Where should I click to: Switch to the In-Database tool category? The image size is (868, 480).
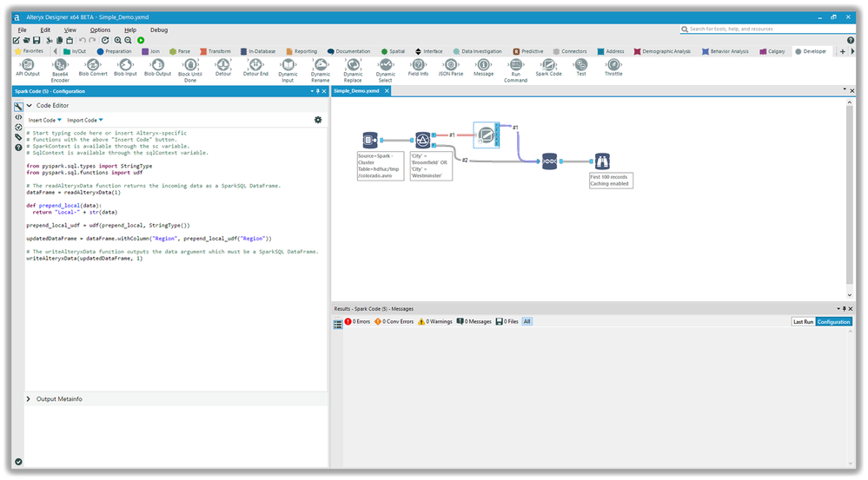[x=258, y=51]
